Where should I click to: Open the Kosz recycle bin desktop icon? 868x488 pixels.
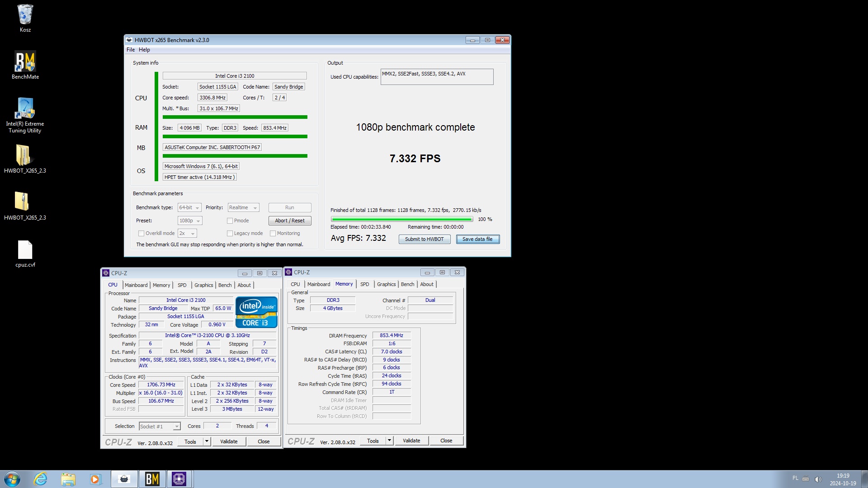pos(25,18)
